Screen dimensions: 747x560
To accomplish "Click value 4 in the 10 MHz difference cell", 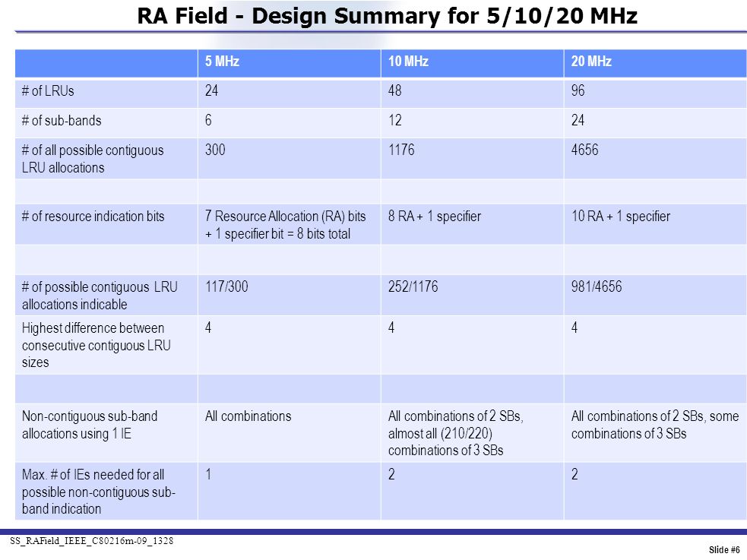I will tap(391, 327).
